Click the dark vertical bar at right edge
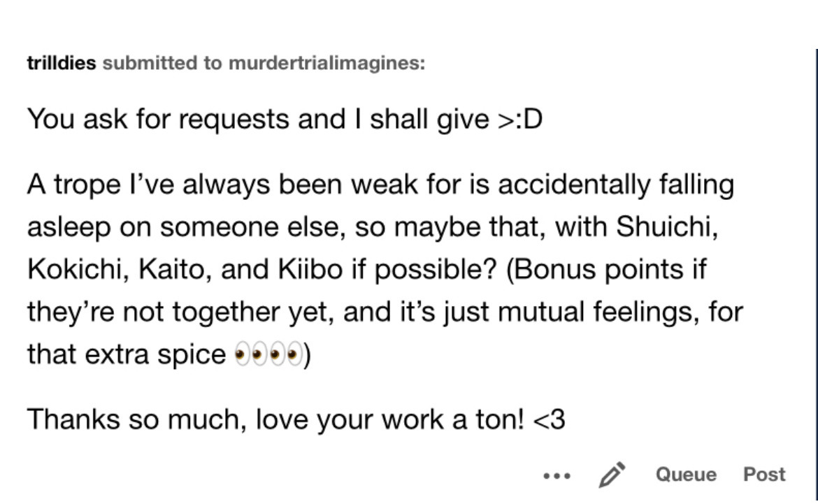This screenshot has height=504, width=818. point(816,266)
